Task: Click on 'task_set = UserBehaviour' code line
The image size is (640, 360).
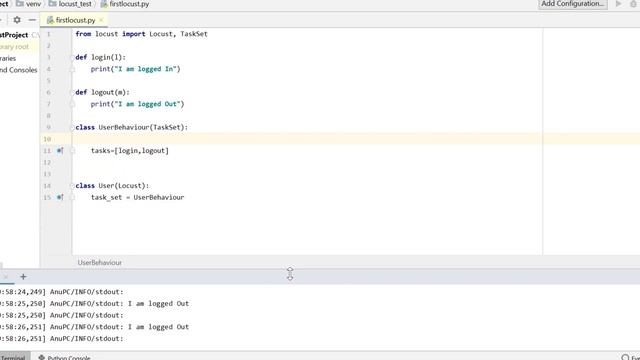Action: pos(138,198)
